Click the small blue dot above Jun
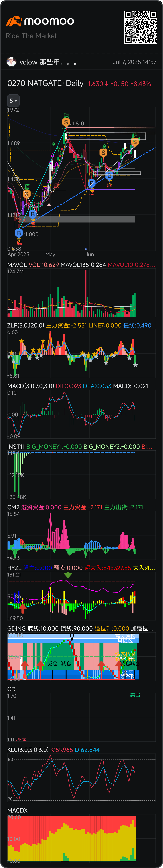This screenshot has width=163, height=868. [86, 249]
